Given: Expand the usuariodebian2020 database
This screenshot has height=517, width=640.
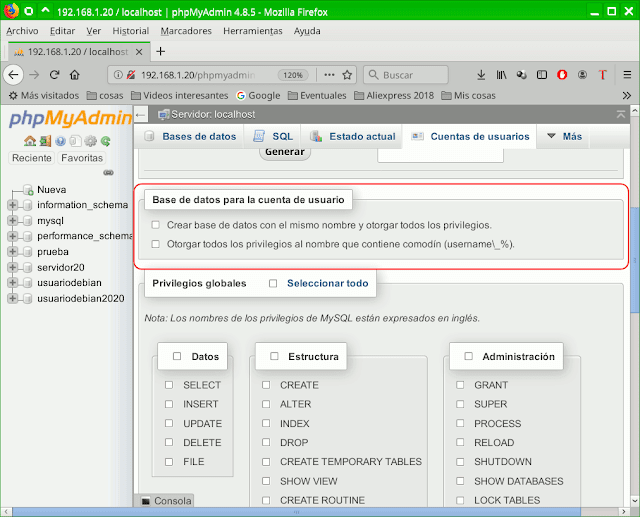Looking at the screenshot, I should (x=13, y=299).
